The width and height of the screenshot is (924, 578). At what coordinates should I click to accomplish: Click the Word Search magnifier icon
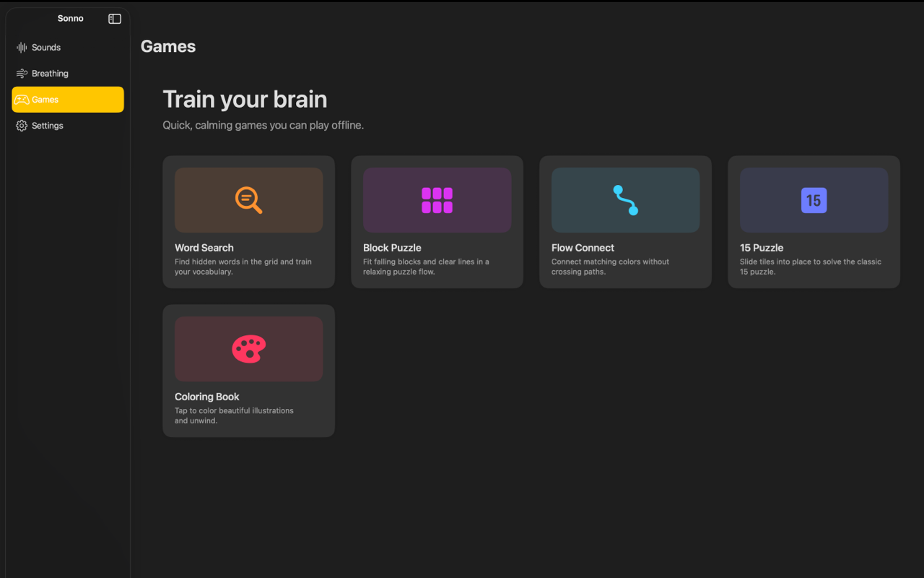point(249,200)
